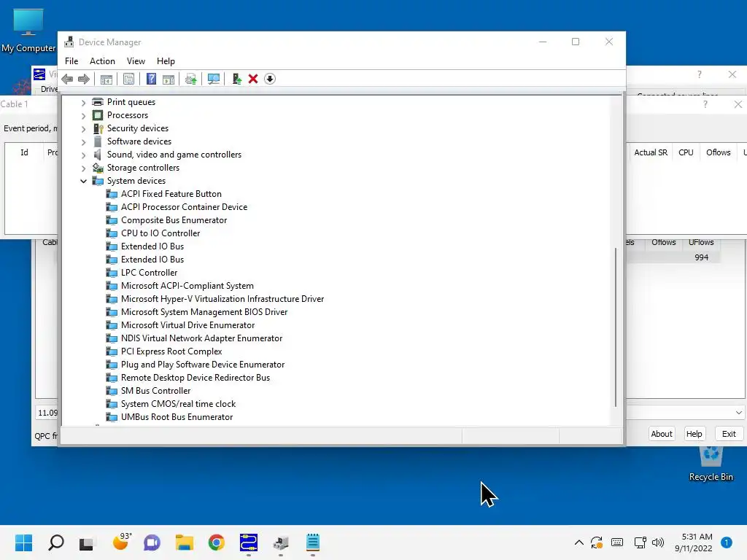Viewport: 747px width, 560px height.
Task: Click the Back arrow in Device Manager toolbar
Action: click(67, 79)
